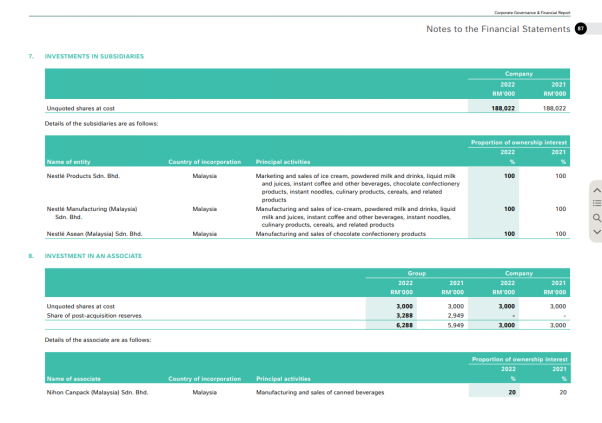Click the 'Name of associate' column header
The height and width of the screenshot is (423, 602).
74,379
